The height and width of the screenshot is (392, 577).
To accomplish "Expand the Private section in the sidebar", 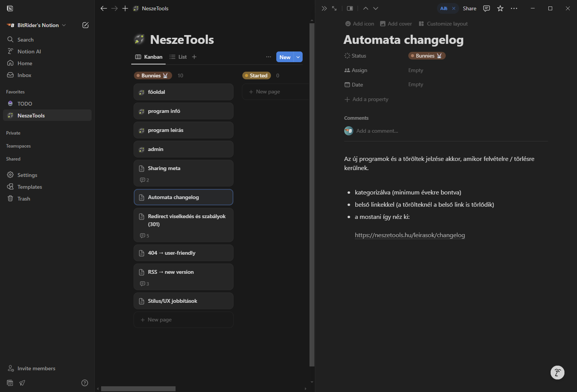I will [x=13, y=133].
